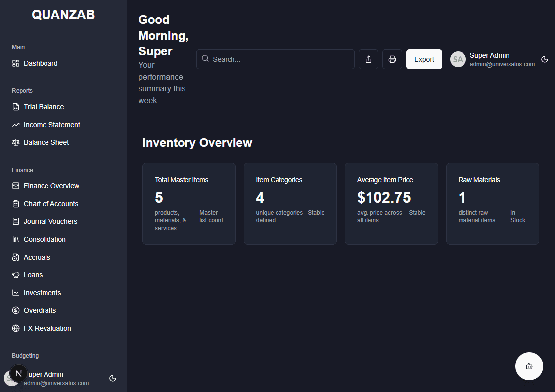Open the chatbot assistant floating button
The image size is (555, 392).
pos(529,366)
